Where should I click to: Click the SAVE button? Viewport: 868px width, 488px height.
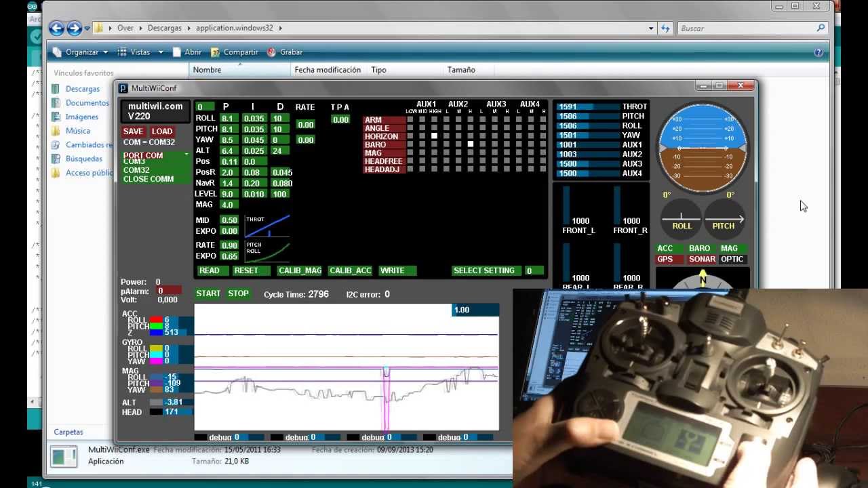(133, 131)
